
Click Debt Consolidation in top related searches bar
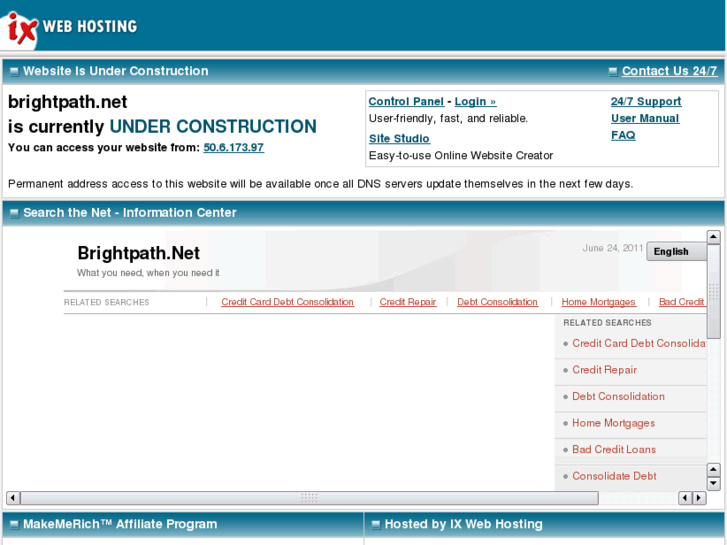497,302
